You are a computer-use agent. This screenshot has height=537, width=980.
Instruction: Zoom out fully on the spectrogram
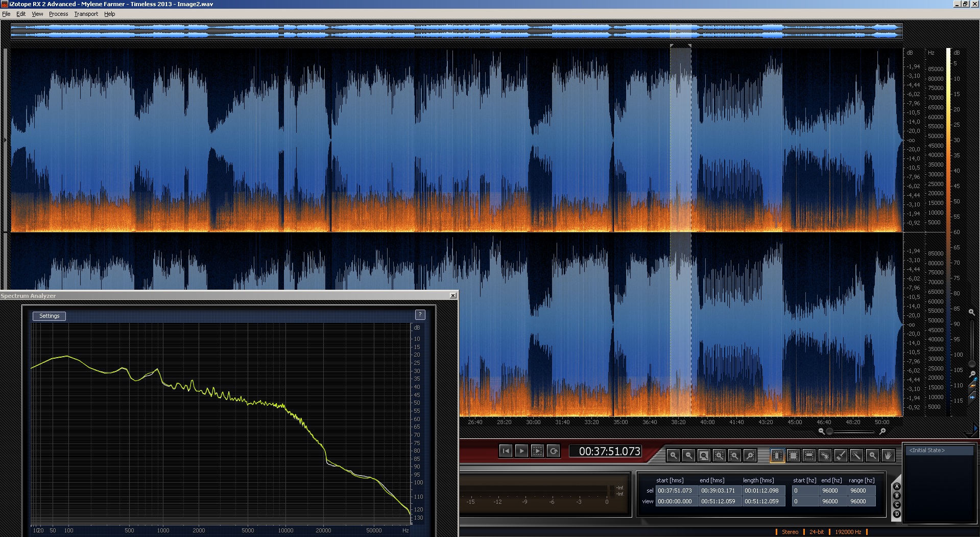pyautogui.click(x=704, y=455)
